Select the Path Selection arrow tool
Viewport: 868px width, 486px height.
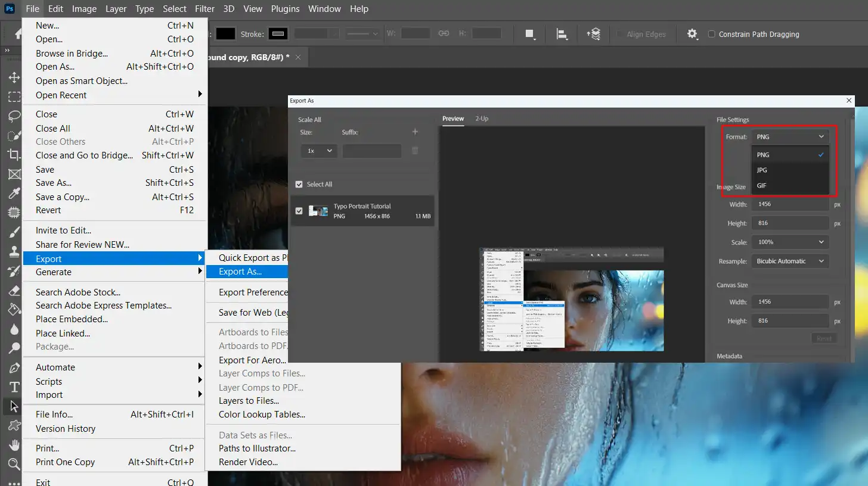[x=14, y=406]
